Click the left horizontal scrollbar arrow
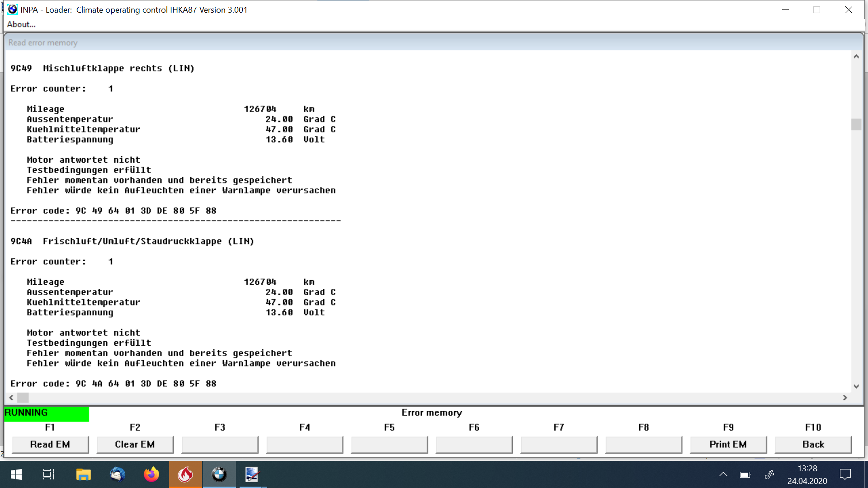 point(11,398)
